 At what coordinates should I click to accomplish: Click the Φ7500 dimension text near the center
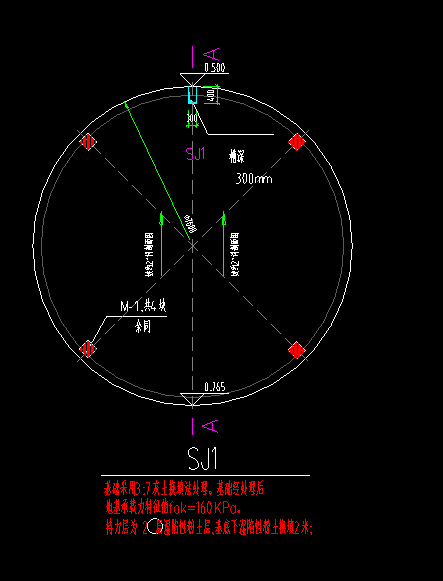190,224
